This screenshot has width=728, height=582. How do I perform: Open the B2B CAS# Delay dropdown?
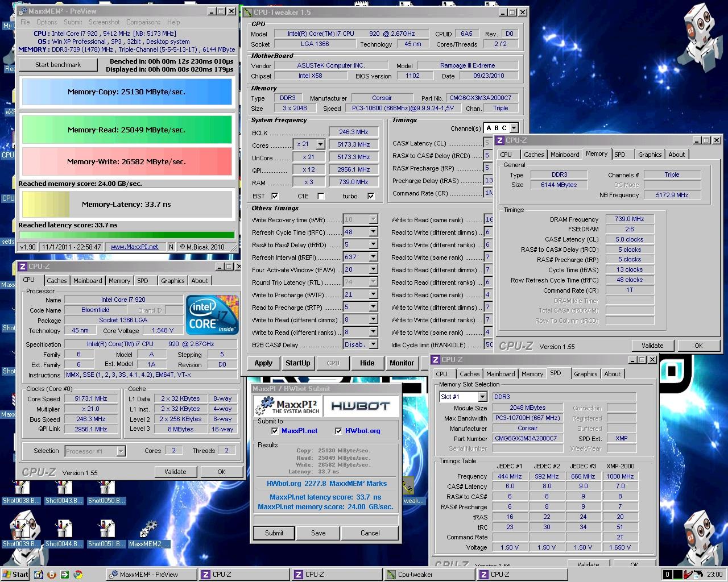(x=373, y=344)
